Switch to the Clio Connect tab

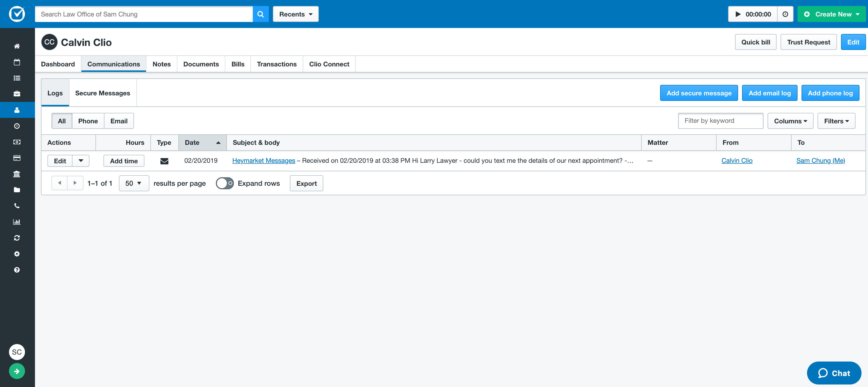[329, 64]
